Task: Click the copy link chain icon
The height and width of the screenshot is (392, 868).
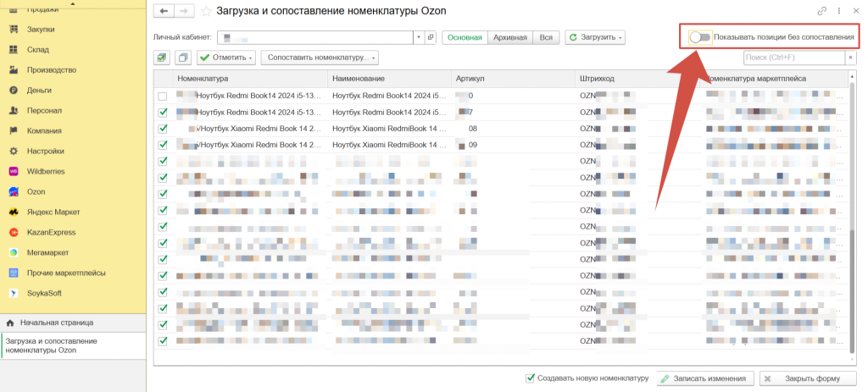Action: coord(821,11)
